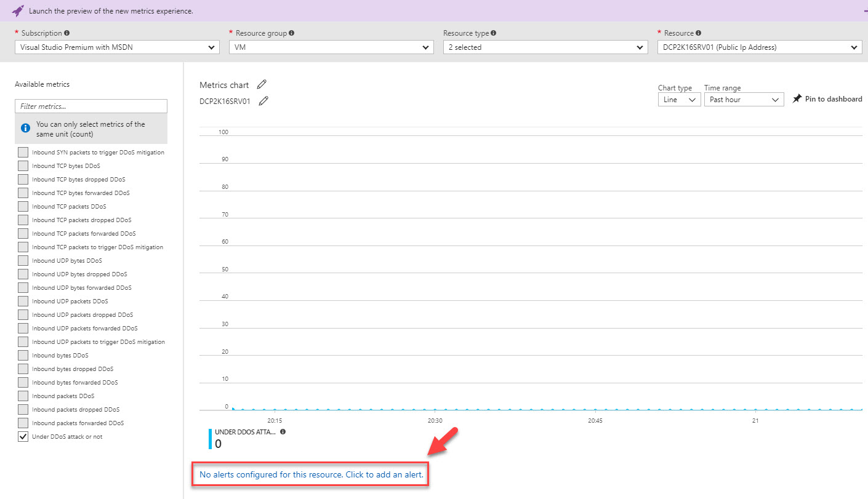Focus the Filter metrics search field
The height and width of the screenshot is (499, 868).
click(90, 106)
